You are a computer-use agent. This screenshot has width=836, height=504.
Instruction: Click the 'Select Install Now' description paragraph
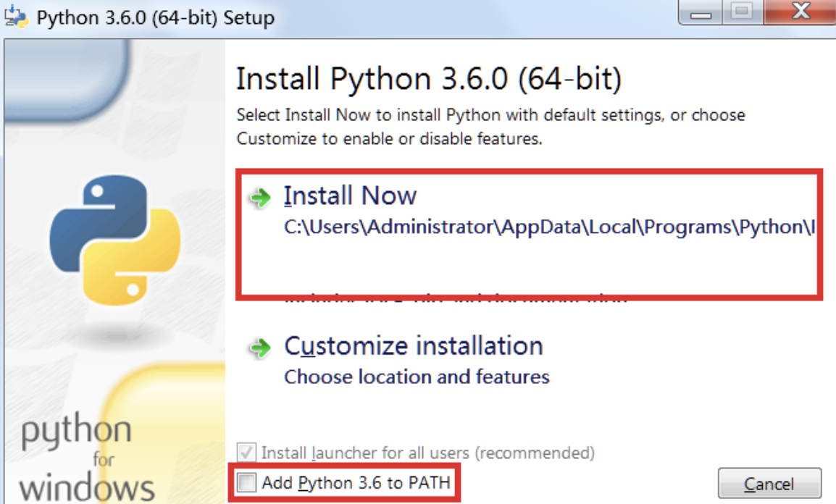(490, 127)
